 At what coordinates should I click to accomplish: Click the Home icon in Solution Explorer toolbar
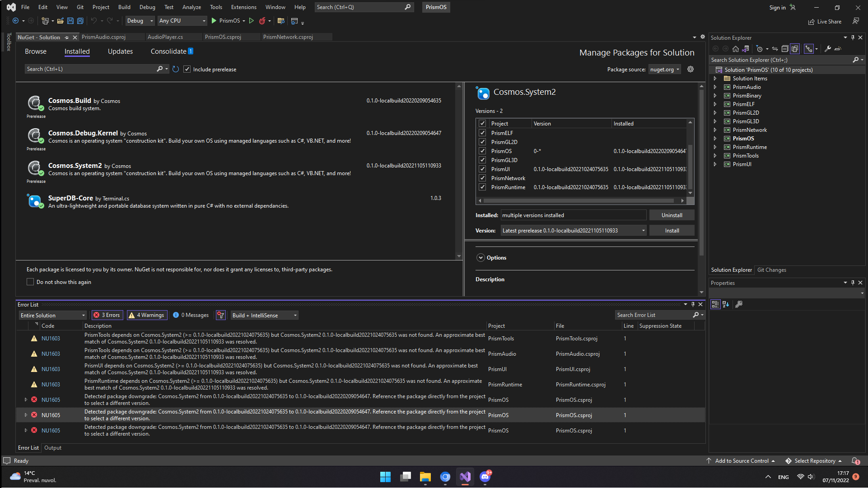[735, 49]
